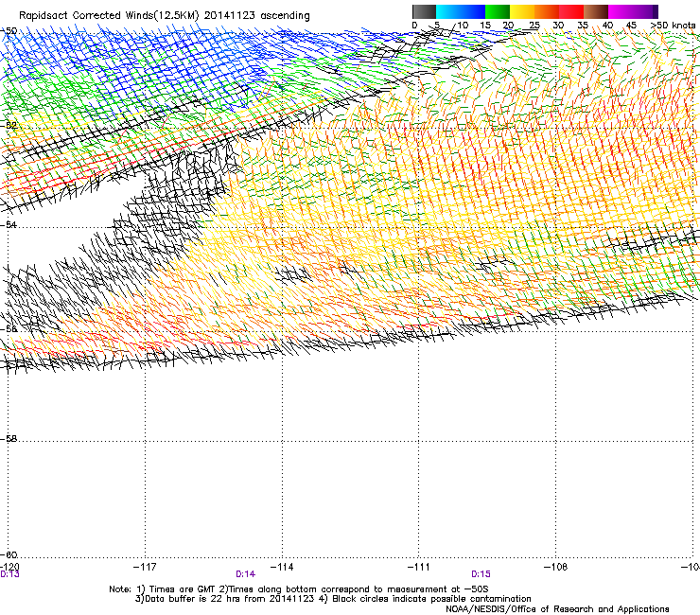Click the -120 longitude axis label
This screenshot has height=615, width=700.
pyautogui.click(x=9, y=567)
